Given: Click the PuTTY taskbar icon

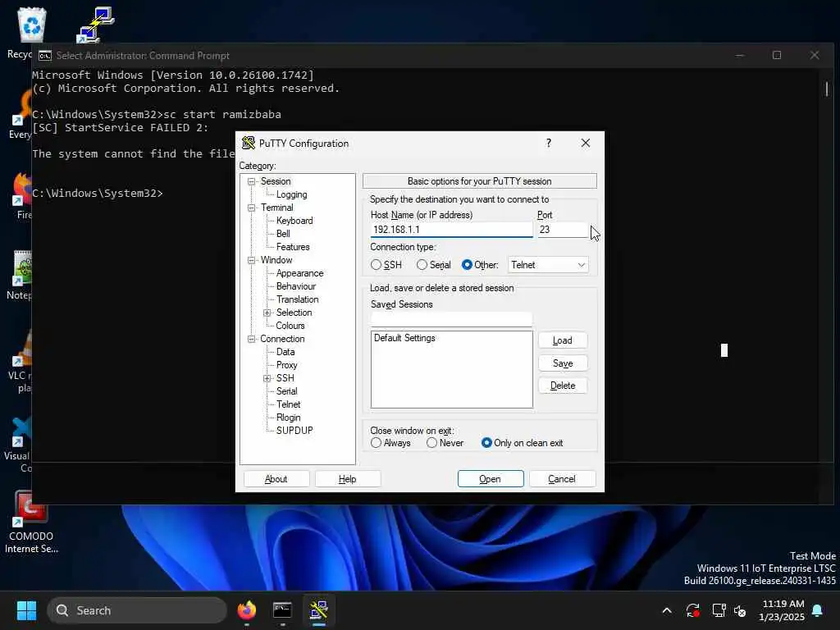Looking at the screenshot, I should [x=319, y=610].
